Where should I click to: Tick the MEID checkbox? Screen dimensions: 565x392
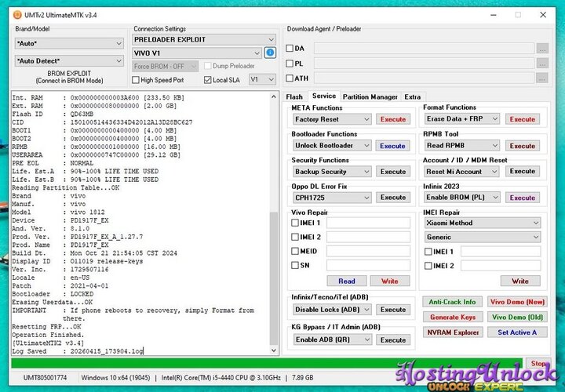pos(295,251)
